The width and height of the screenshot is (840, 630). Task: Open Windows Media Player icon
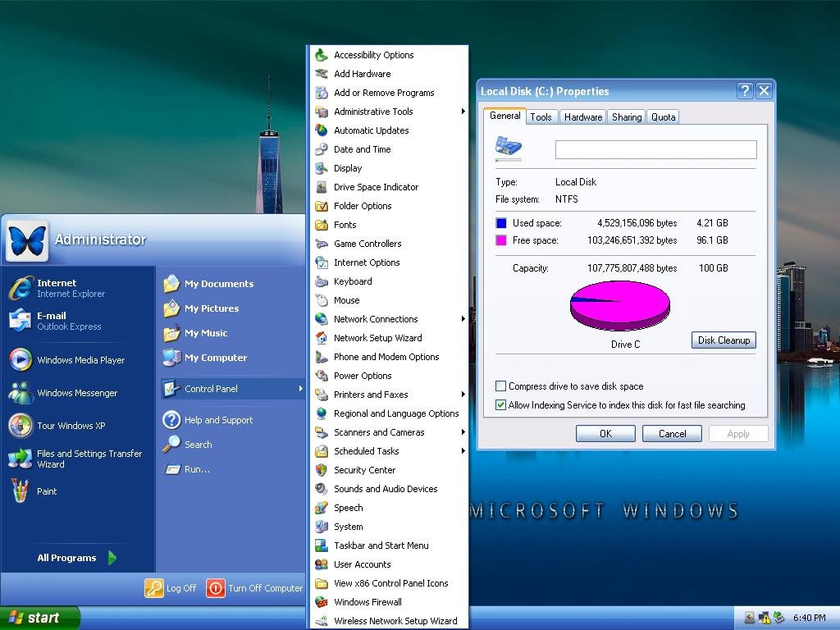click(21, 360)
